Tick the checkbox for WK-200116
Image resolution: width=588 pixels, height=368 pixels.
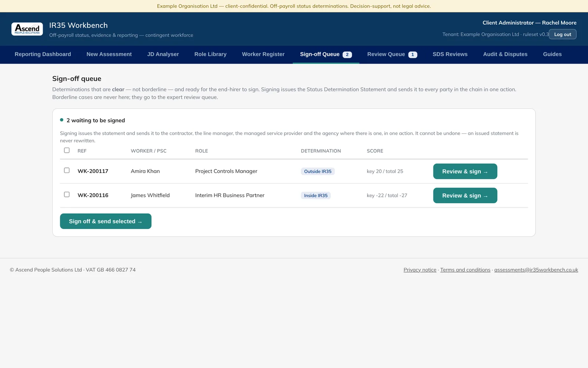pos(67,194)
